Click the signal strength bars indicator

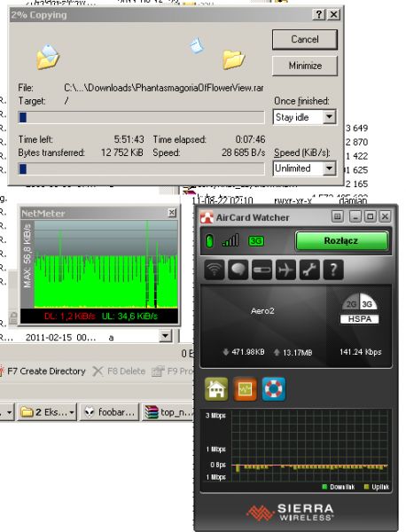click(x=230, y=241)
